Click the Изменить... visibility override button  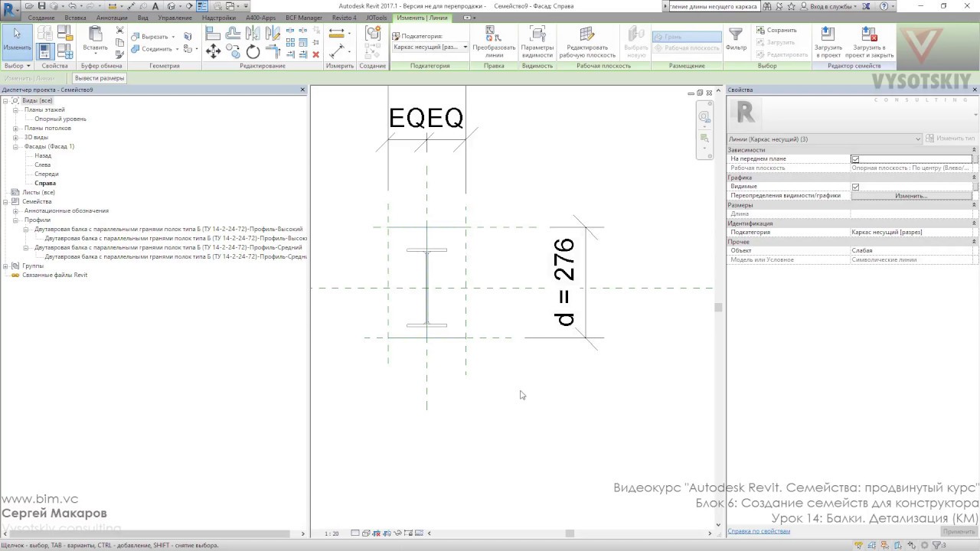click(911, 196)
